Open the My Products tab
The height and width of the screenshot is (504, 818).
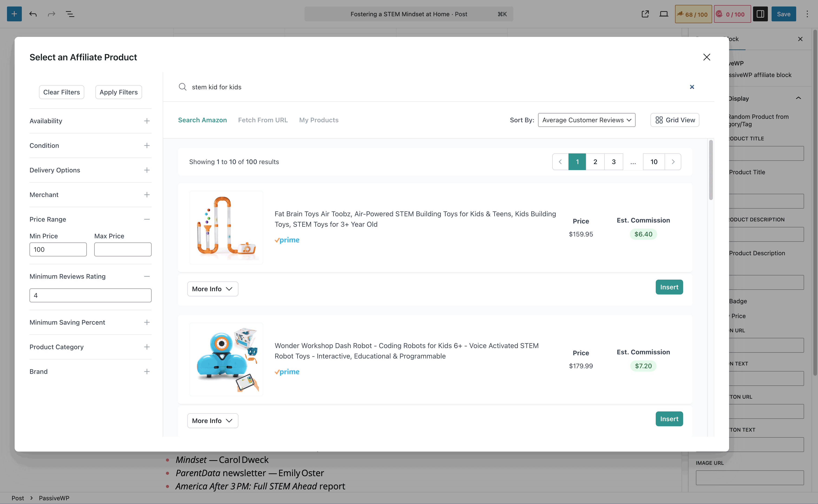pos(318,120)
